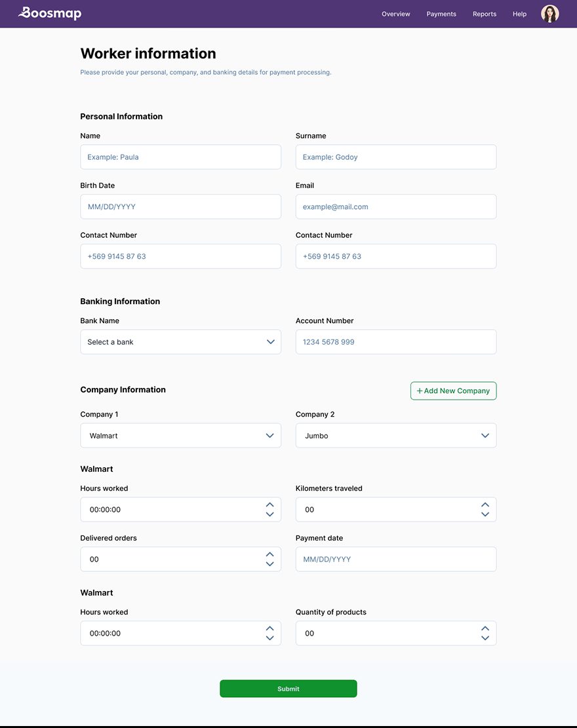Expand the Company 2 Jumbo dropdown
Image resolution: width=577 pixels, height=728 pixels.
[396, 436]
